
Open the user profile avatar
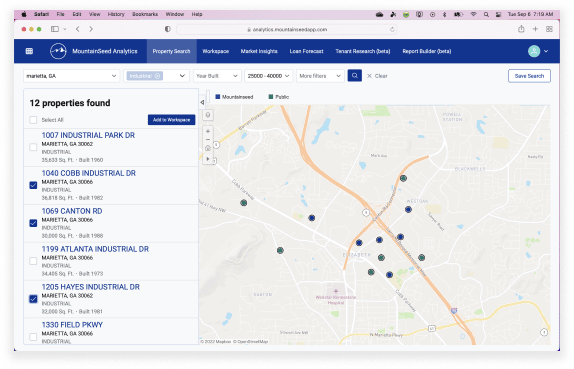click(534, 51)
